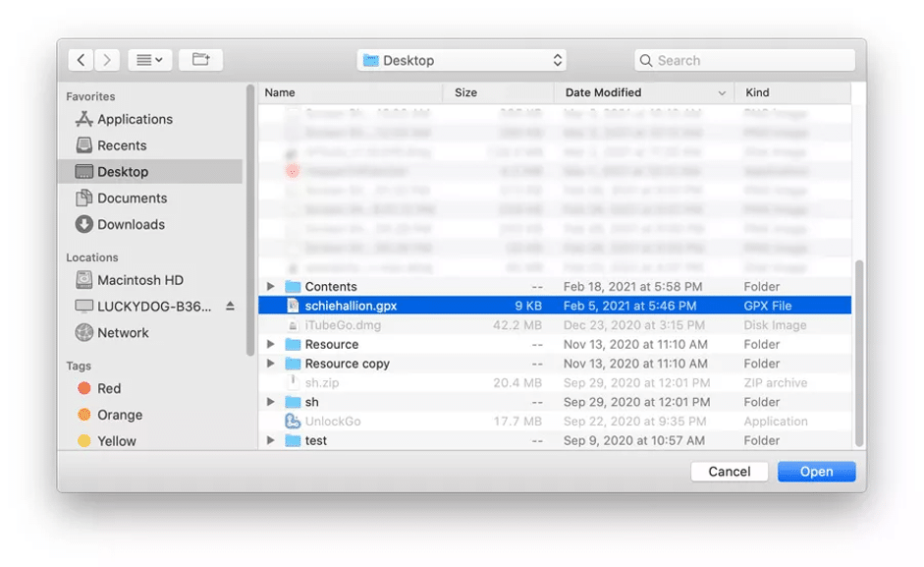This screenshot has width=924, height=567.
Task: Open Applications in the sidebar
Action: [x=135, y=119]
